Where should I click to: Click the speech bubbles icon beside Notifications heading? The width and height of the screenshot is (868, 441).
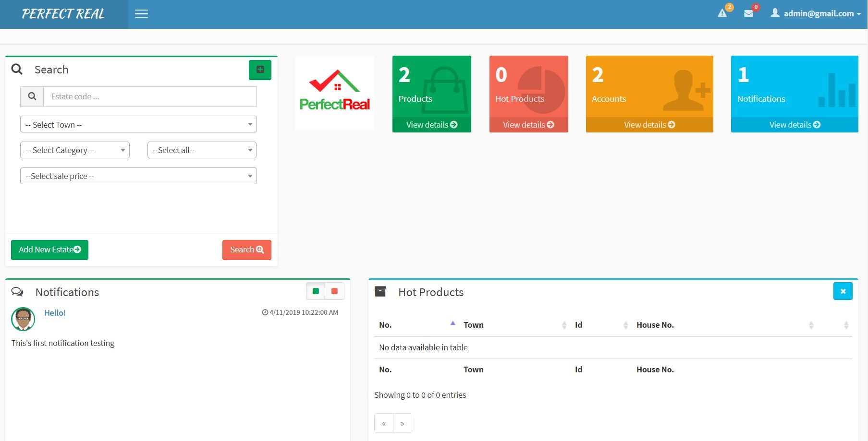point(17,292)
